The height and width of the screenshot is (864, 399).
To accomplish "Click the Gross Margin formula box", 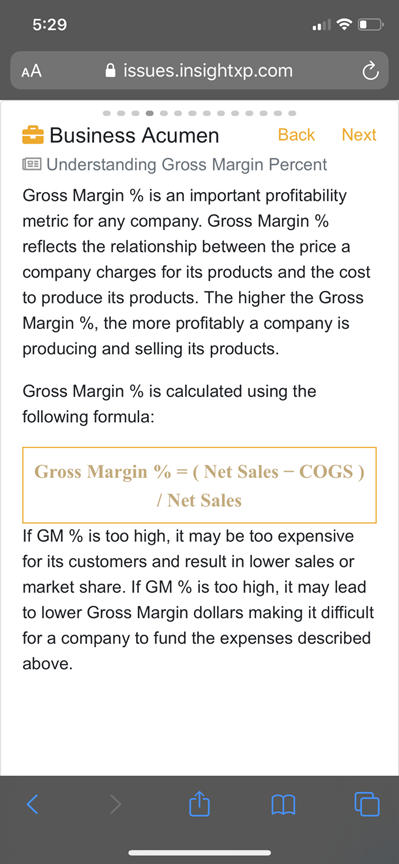I will click(200, 485).
